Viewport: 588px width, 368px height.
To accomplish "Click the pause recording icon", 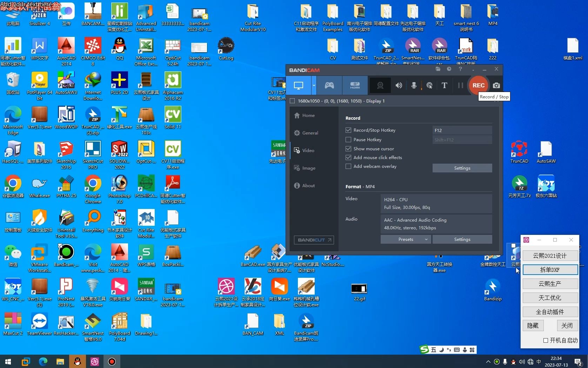I will [x=460, y=85].
